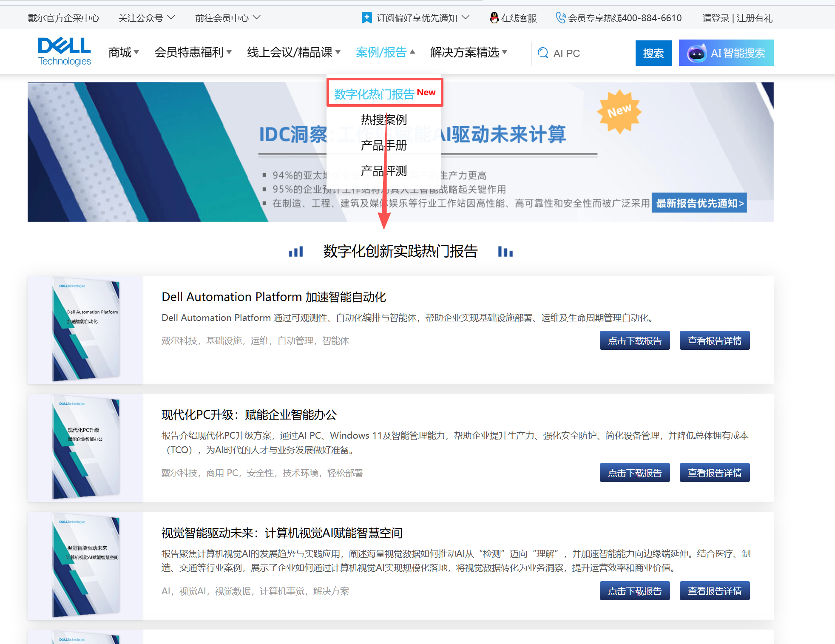
Task: Click the hotline phone icon
Action: click(x=561, y=18)
